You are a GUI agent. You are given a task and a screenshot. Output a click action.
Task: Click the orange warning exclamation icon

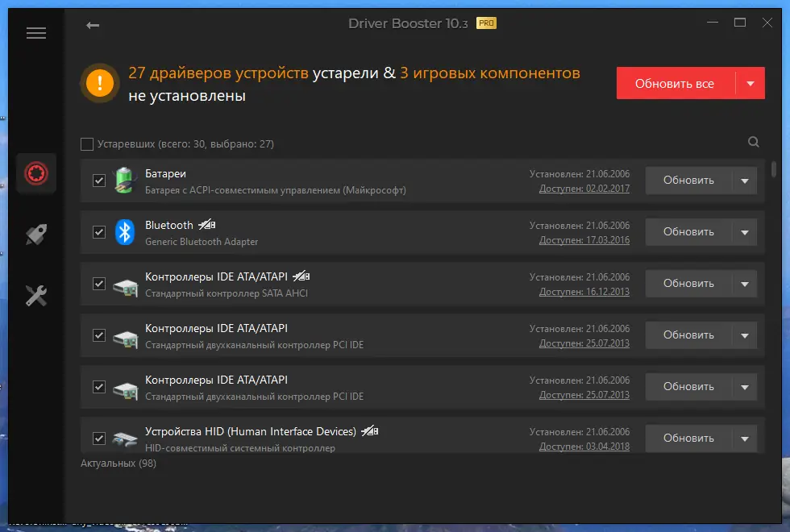tap(99, 83)
